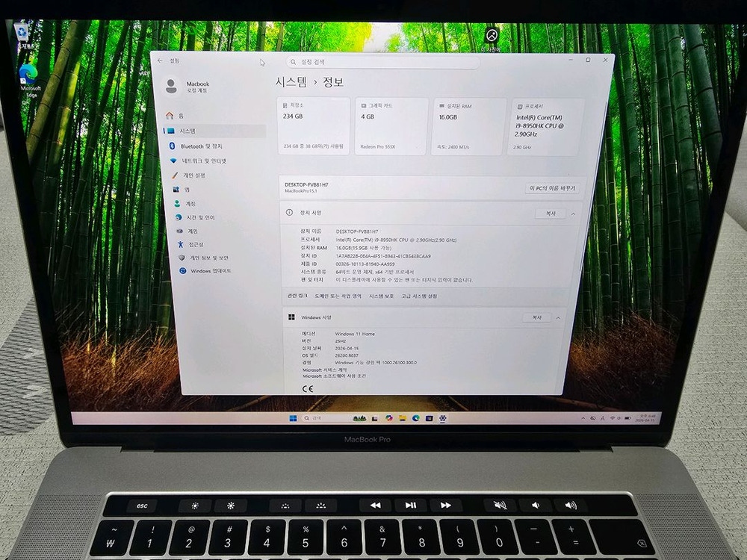Open Bluetooth 및 장치 settings

[200, 146]
